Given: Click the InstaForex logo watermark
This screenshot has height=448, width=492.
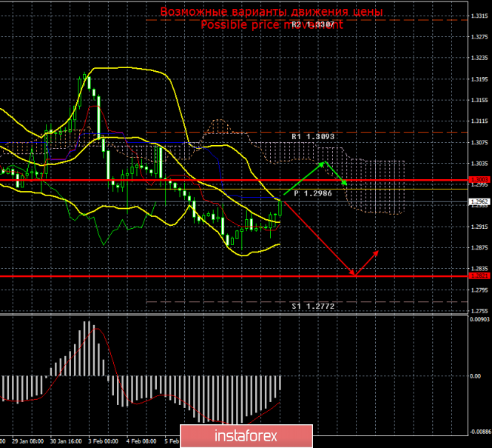Looking at the screenshot, I should [x=247, y=434].
